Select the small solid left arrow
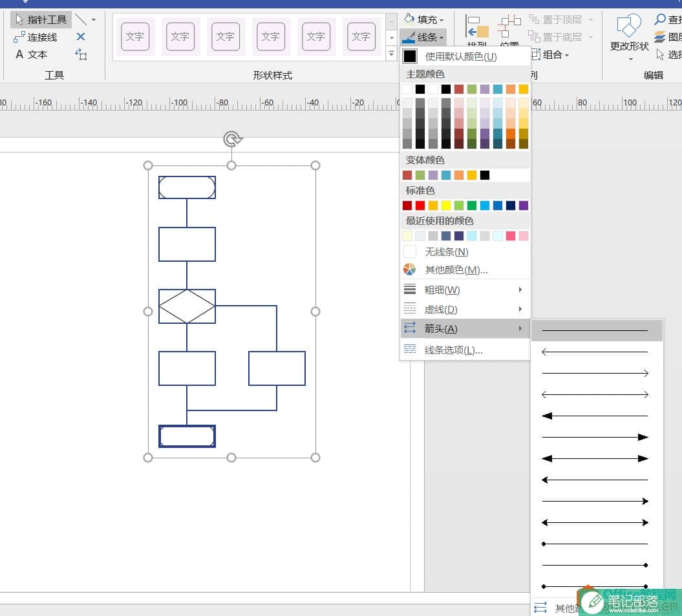 pyautogui.click(x=596, y=480)
